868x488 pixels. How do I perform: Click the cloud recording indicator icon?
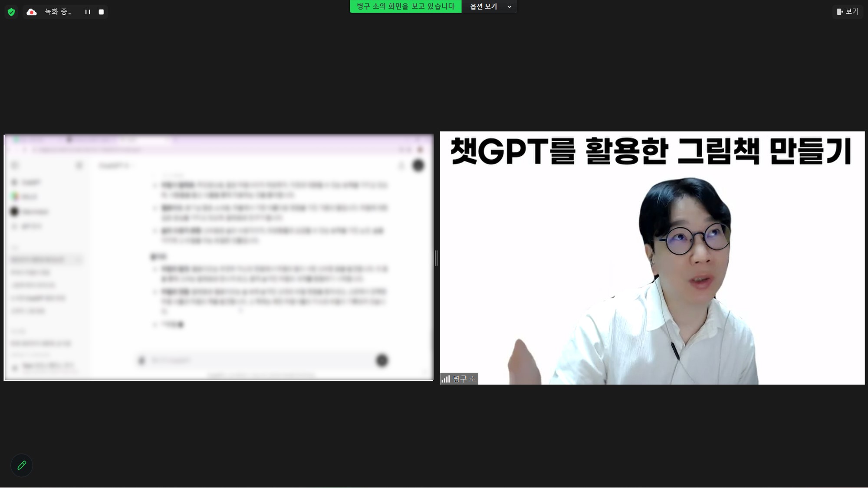[x=31, y=12]
